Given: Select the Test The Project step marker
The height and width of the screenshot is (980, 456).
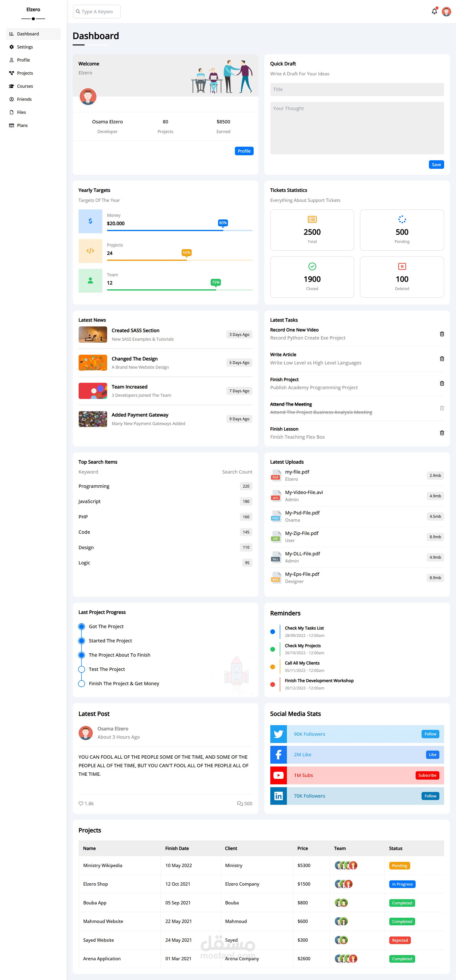Looking at the screenshot, I should [81, 669].
